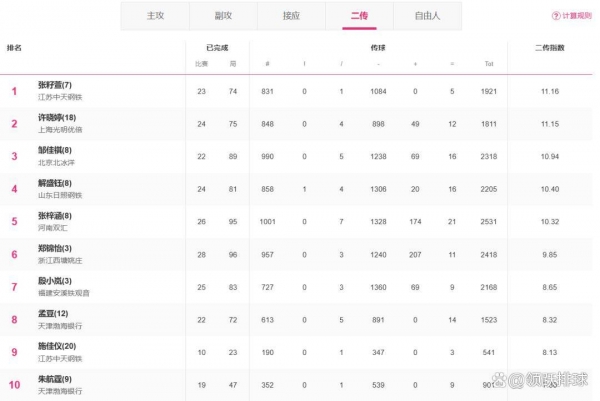Click the 排名 column header
The width and height of the screenshot is (600, 401).
point(15,47)
